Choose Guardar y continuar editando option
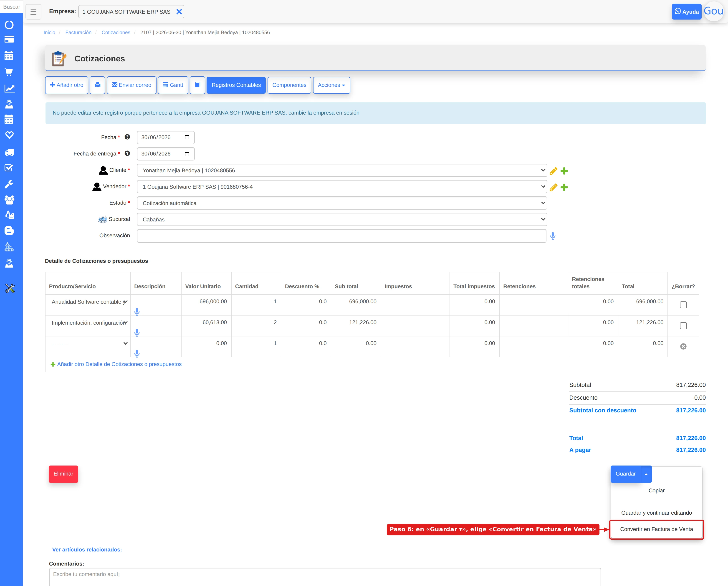Image resolution: width=728 pixels, height=586 pixels. pyautogui.click(x=656, y=513)
